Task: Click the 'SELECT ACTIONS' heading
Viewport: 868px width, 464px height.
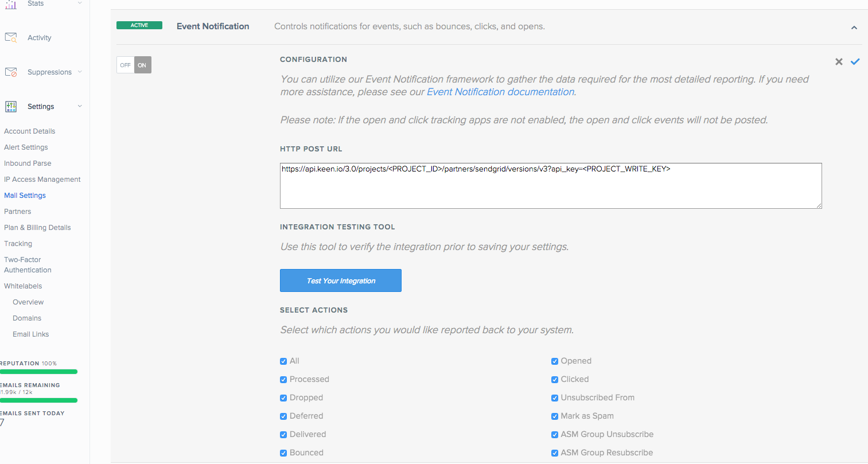Action: point(314,310)
